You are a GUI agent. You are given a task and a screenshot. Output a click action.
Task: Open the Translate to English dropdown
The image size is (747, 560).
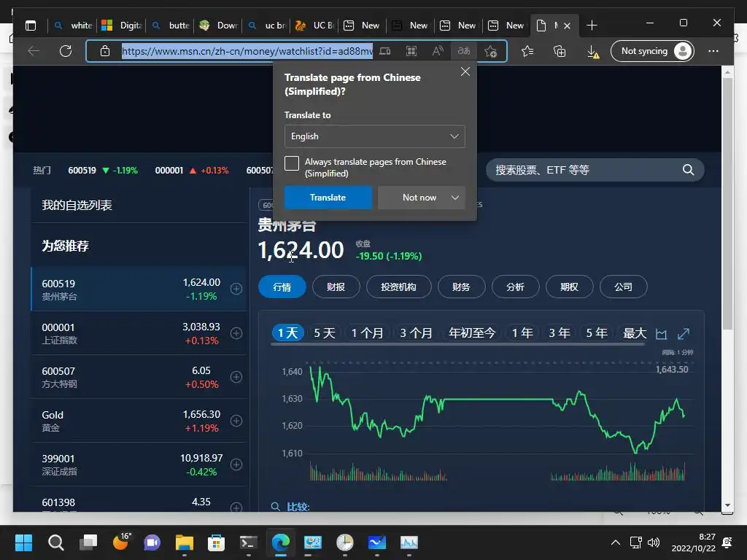374,136
